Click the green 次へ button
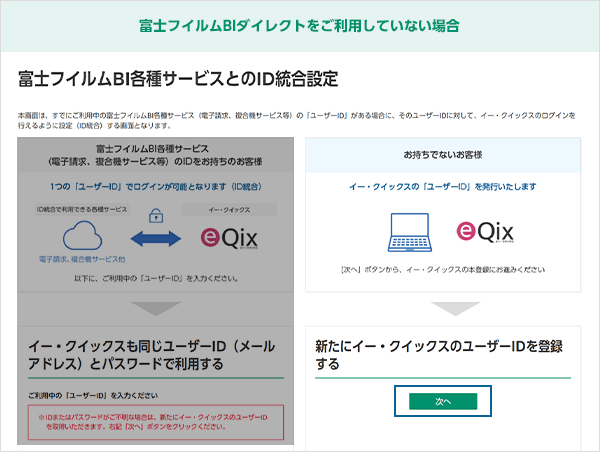Screen dimensions: 600x452 (x=443, y=401)
